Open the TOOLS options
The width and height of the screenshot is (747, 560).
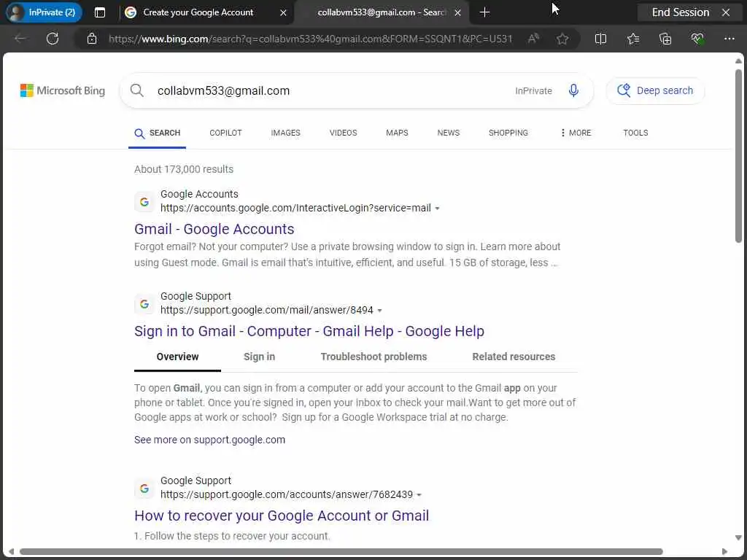tap(635, 133)
